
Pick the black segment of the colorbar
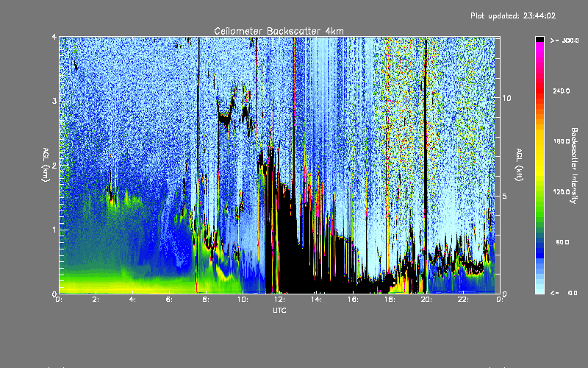pyautogui.click(x=539, y=39)
